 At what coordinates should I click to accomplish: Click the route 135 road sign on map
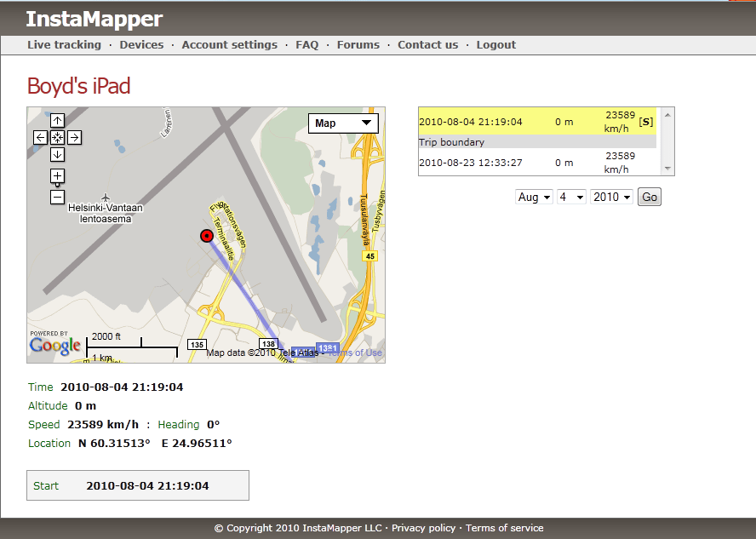pyautogui.click(x=197, y=344)
